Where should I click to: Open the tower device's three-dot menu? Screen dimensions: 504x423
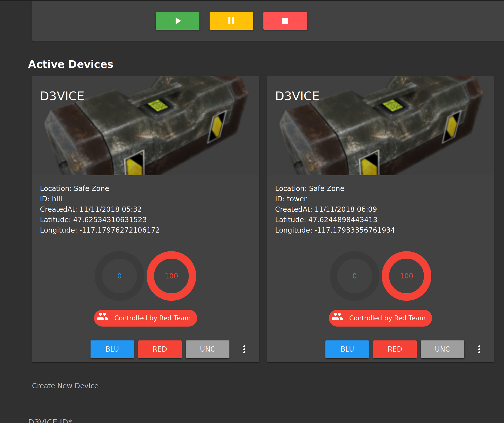tap(479, 349)
